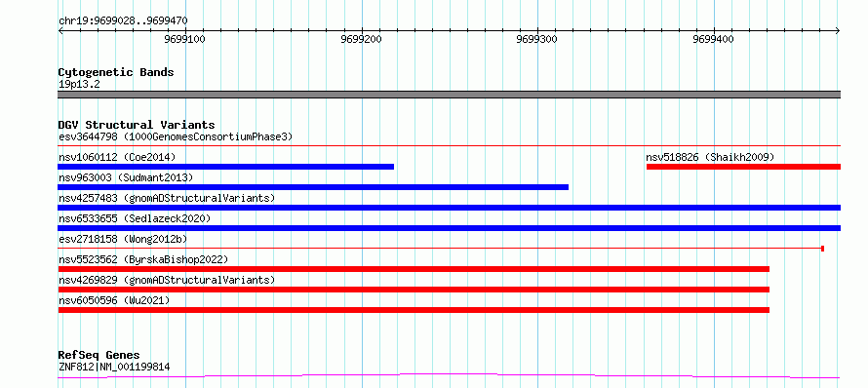Select the 9699400 ruler tick label
Image resolution: width=868 pixels, height=388 pixels.
point(714,39)
